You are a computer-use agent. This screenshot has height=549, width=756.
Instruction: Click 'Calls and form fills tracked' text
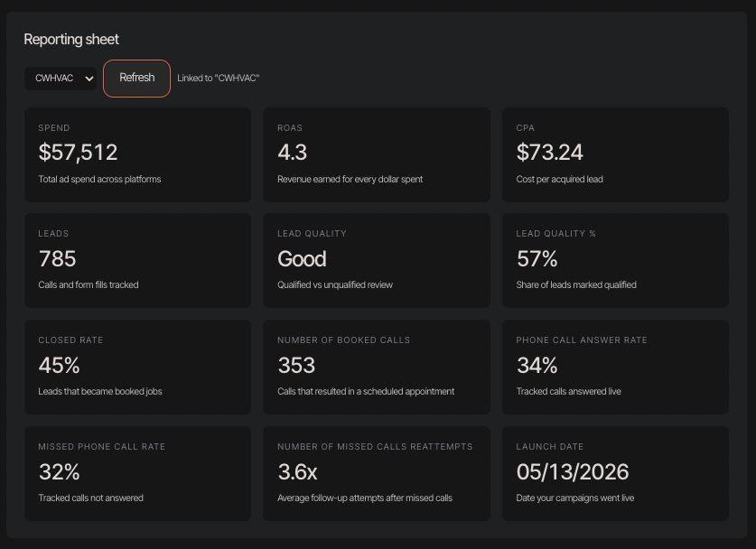(x=89, y=284)
